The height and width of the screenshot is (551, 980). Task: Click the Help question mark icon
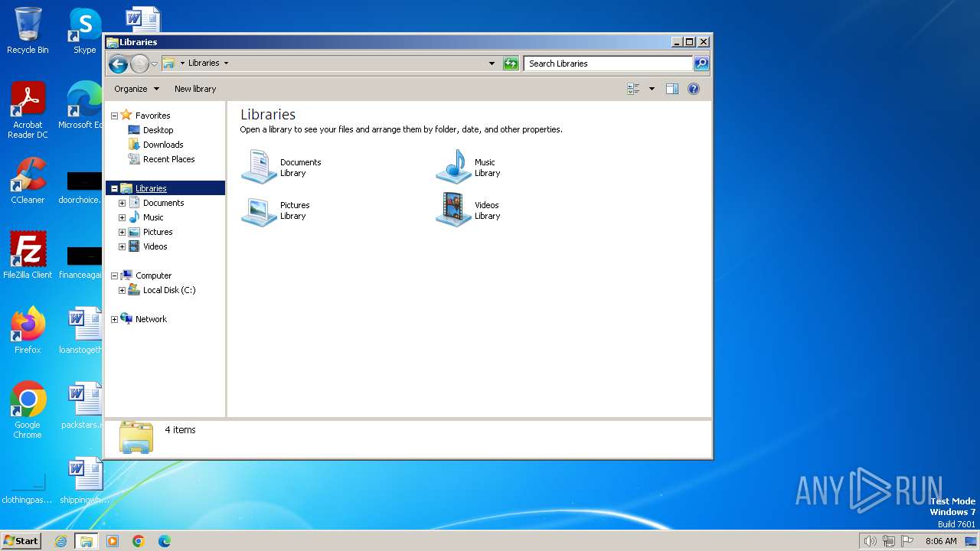tap(694, 89)
